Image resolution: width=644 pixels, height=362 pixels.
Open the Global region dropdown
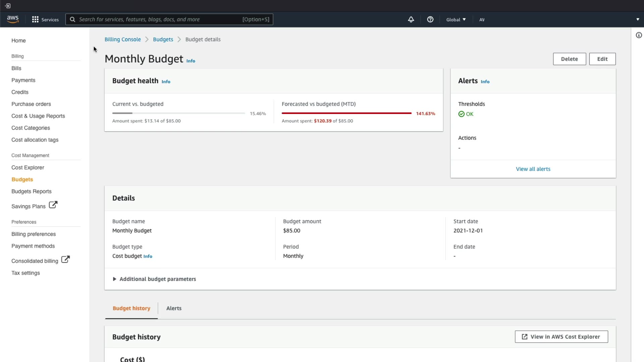pyautogui.click(x=456, y=19)
